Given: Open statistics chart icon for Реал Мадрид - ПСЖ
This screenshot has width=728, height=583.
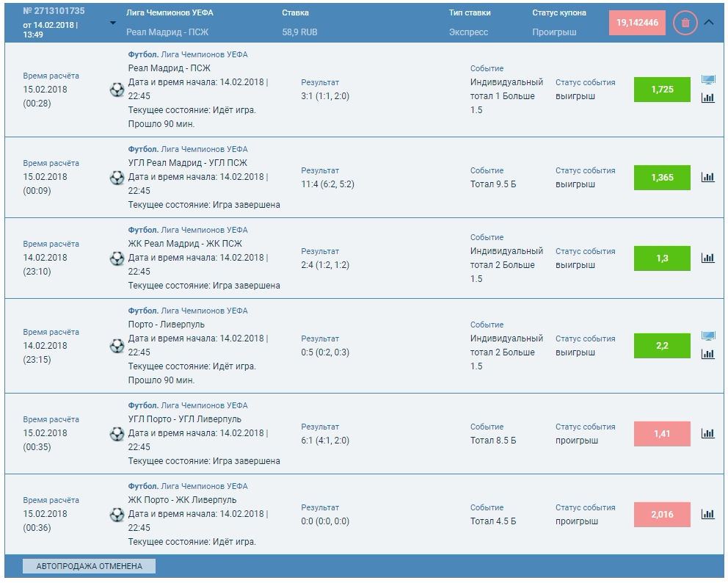Looking at the screenshot, I should click(x=707, y=98).
